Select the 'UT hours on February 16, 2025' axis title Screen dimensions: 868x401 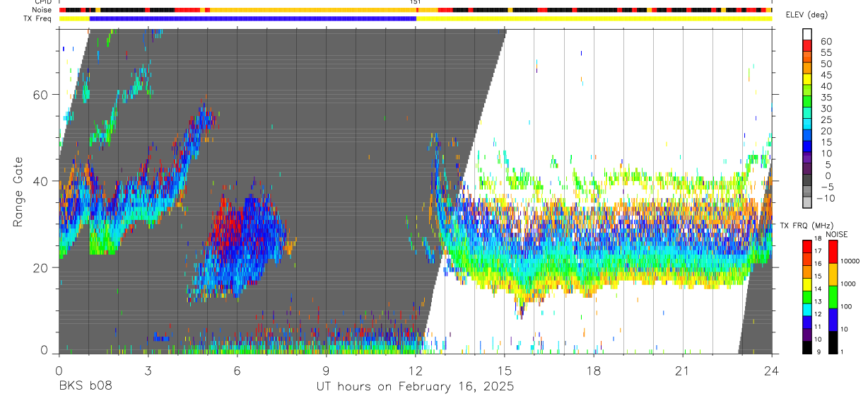click(415, 388)
